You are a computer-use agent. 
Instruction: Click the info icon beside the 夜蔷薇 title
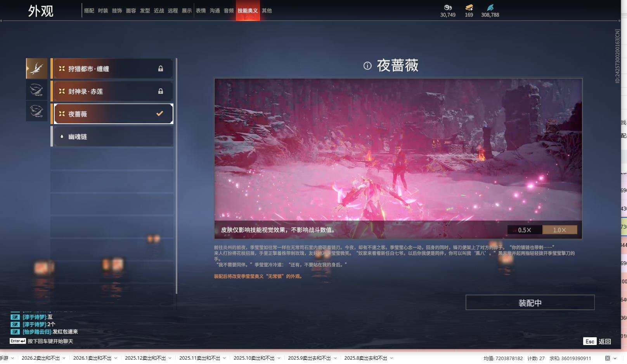(367, 66)
